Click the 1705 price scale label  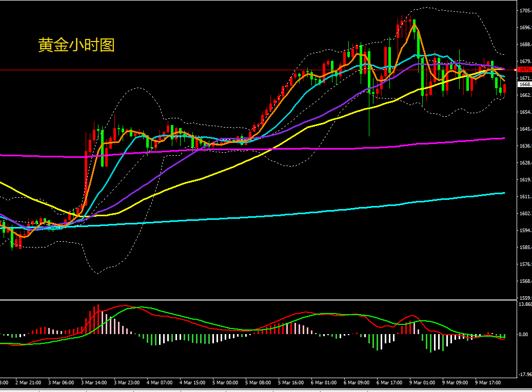525,10
